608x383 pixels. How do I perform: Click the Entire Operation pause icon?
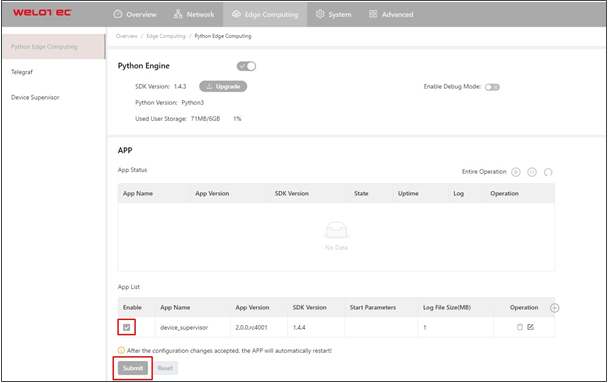532,172
